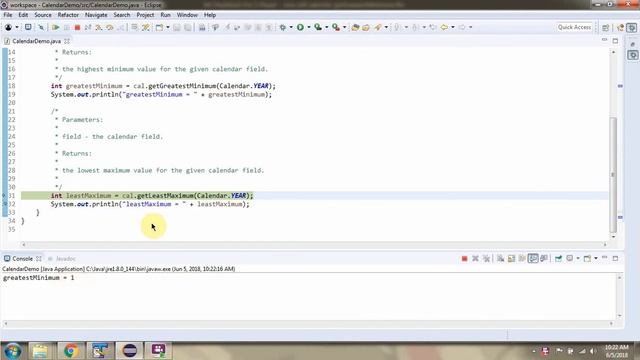Open the Source menu
Screen dimensions: 640x360
pyautogui.click(x=43, y=15)
